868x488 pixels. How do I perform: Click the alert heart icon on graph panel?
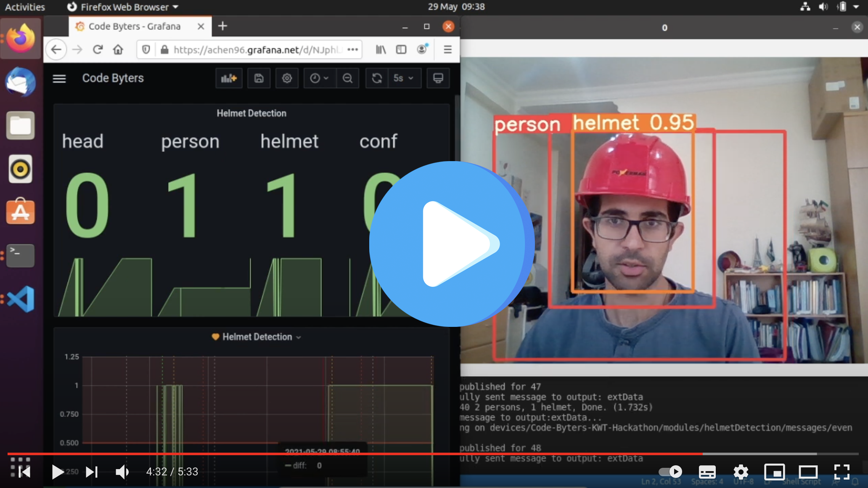(x=215, y=337)
